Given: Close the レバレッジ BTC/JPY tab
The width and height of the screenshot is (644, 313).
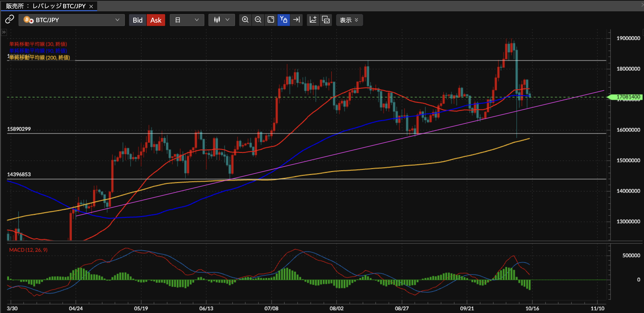Looking at the screenshot, I should pyautogui.click(x=91, y=7).
